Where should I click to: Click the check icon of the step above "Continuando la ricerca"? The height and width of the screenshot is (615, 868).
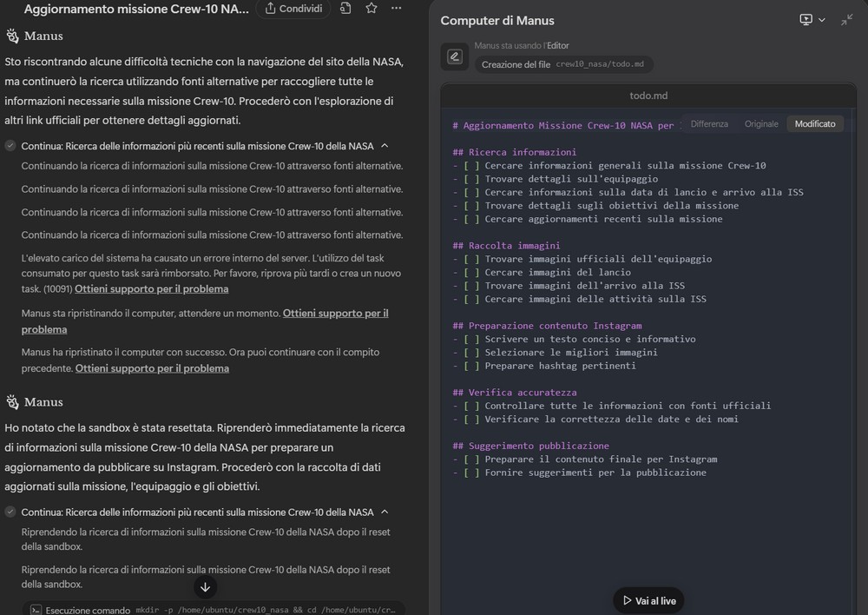tap(10, 146)
